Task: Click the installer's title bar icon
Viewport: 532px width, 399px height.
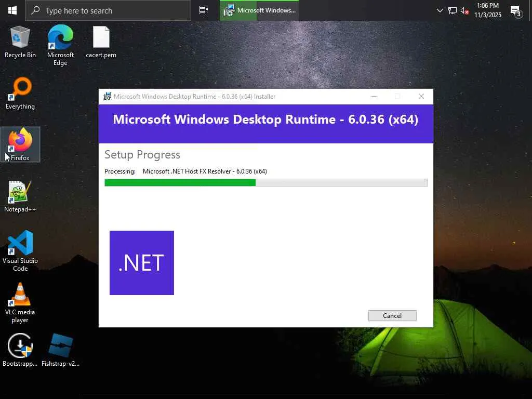Action: pyautogui.click(x=107, y=97)
